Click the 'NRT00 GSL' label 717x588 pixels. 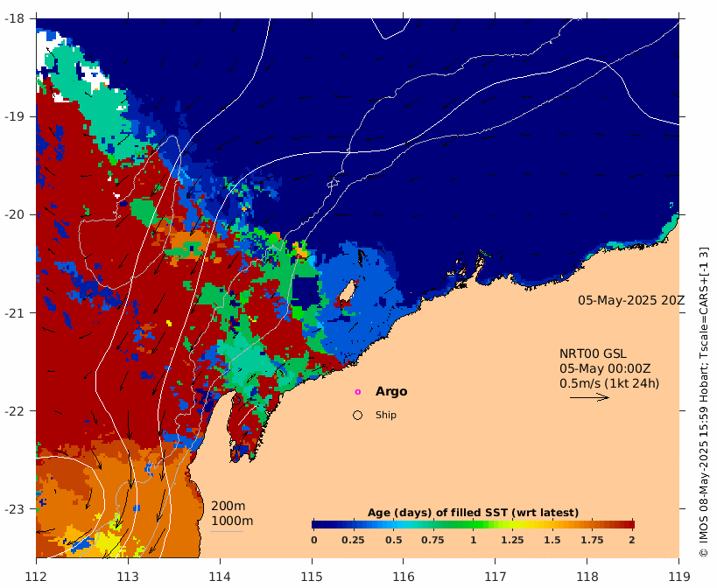pos(593,353)
